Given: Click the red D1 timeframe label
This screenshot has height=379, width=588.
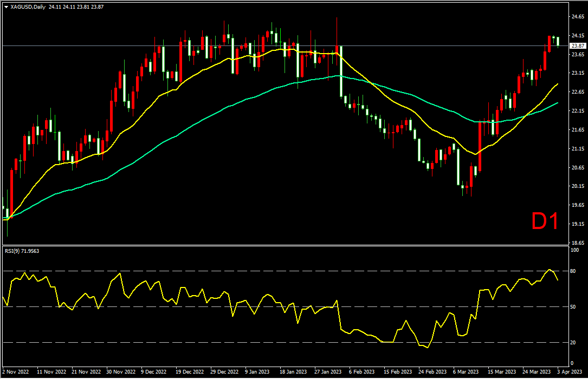Looking at the screenshot, I should (545, 221).
